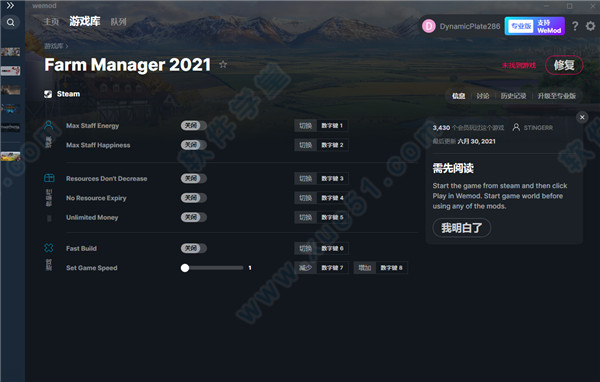
Task: Expand the sidebar with double chevron icon
Action: click(x=10, y=5)
